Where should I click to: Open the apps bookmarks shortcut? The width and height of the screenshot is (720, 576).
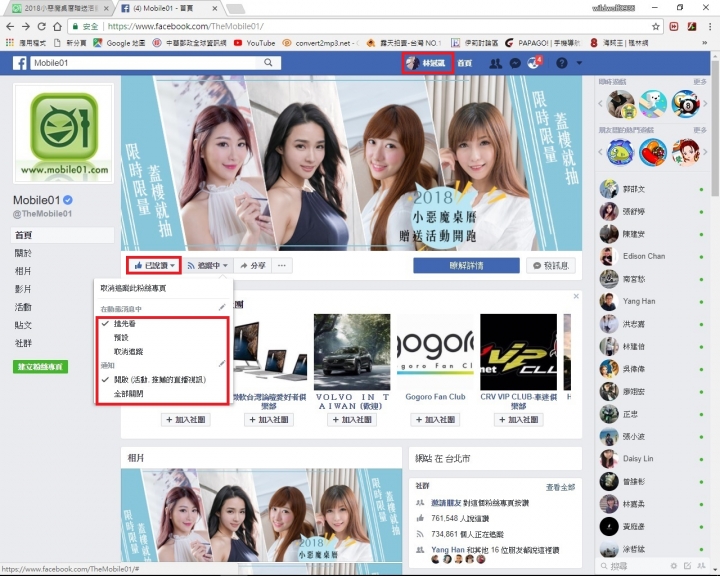(26, 43)
